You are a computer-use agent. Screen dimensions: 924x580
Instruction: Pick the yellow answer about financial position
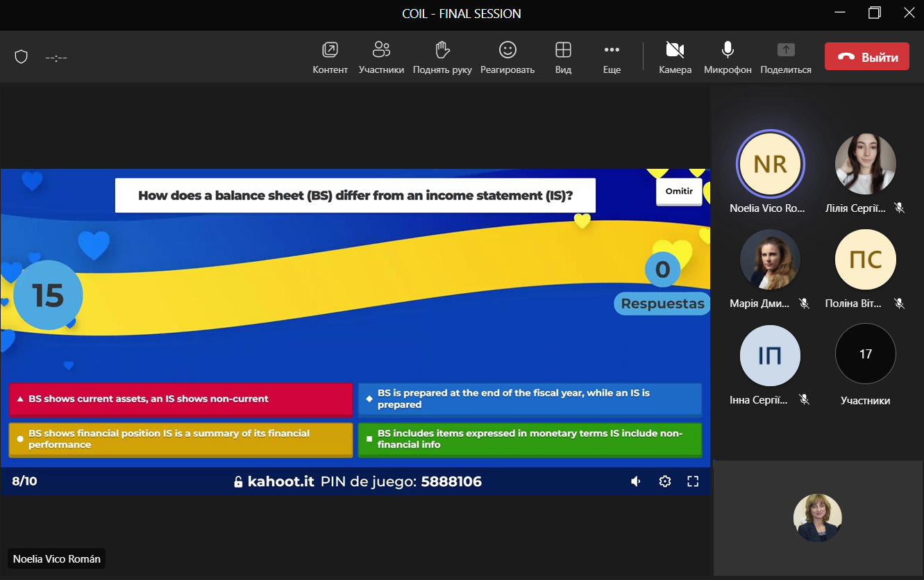pos(180,439)
